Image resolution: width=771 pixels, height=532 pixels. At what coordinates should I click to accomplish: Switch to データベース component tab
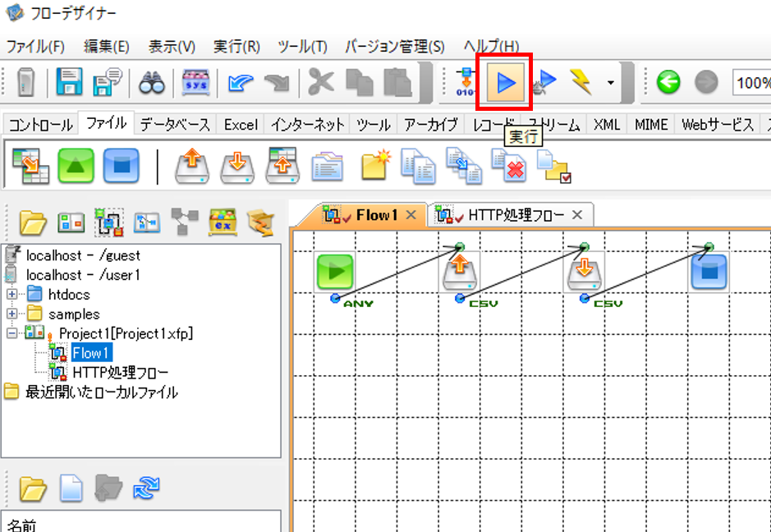pos(175,125)
